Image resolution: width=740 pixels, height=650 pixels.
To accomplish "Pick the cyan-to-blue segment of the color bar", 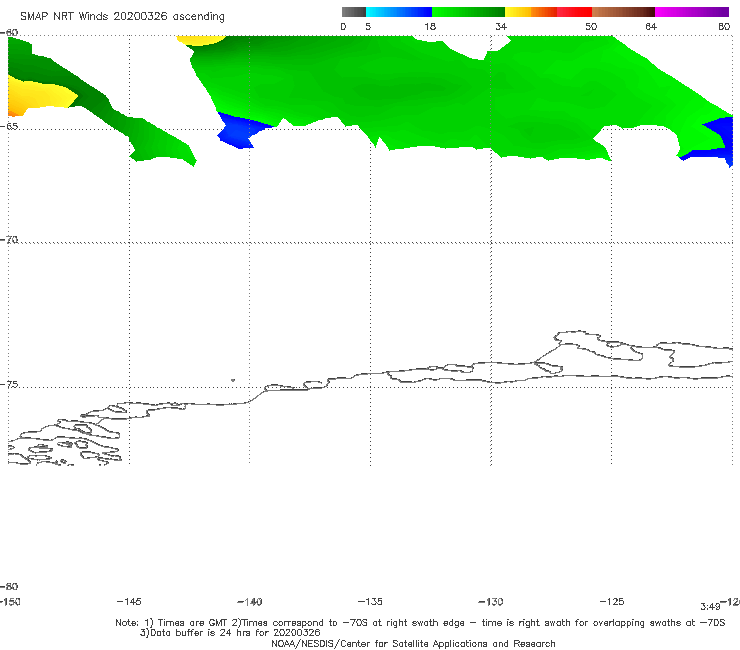I will 399,12.
